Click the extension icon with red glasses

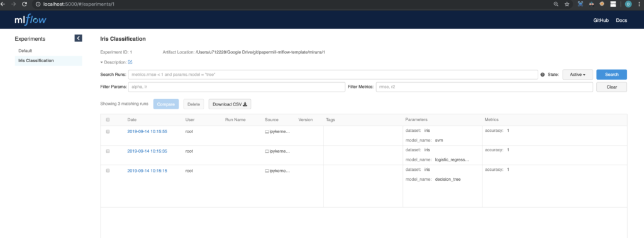[x=591, y=4]
